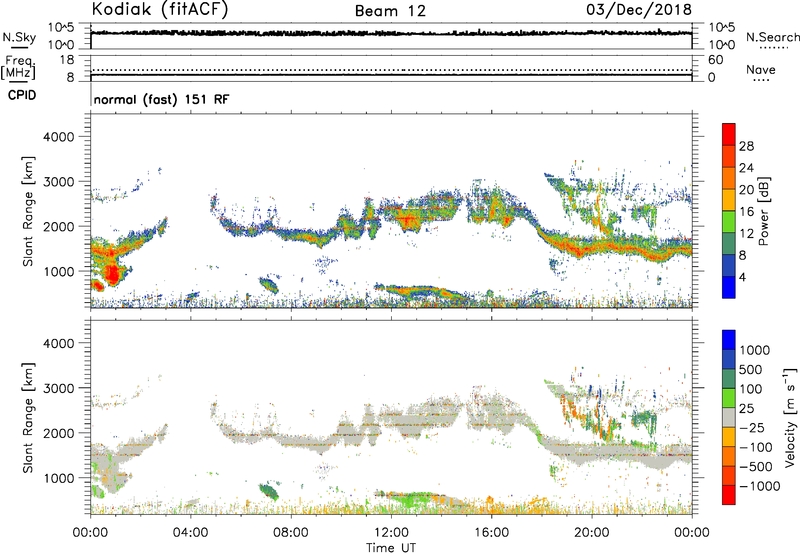Screen dimensions: 800x554
Task: Click the 'Freq. [MHz]' axis label
Action: pyautogui.click(x=18, y=67)
